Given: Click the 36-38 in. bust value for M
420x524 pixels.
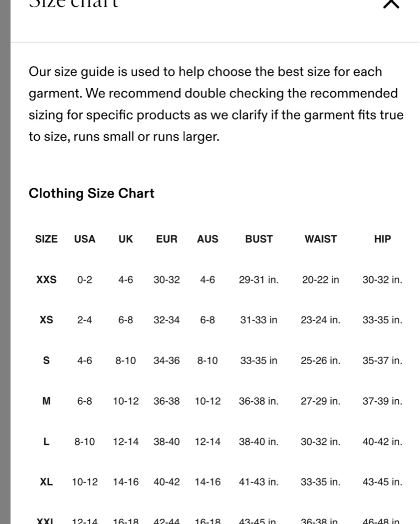Looking at the screenshot, I should point(259,401).
